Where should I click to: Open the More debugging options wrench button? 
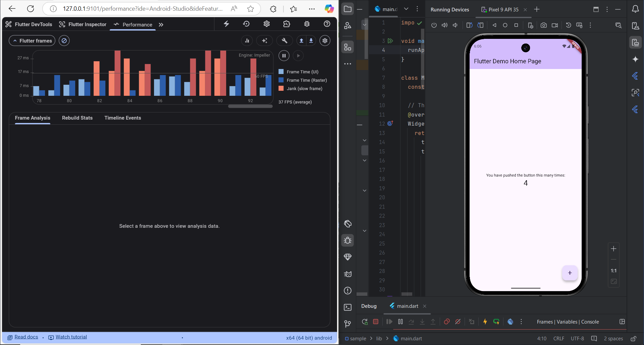284,41
